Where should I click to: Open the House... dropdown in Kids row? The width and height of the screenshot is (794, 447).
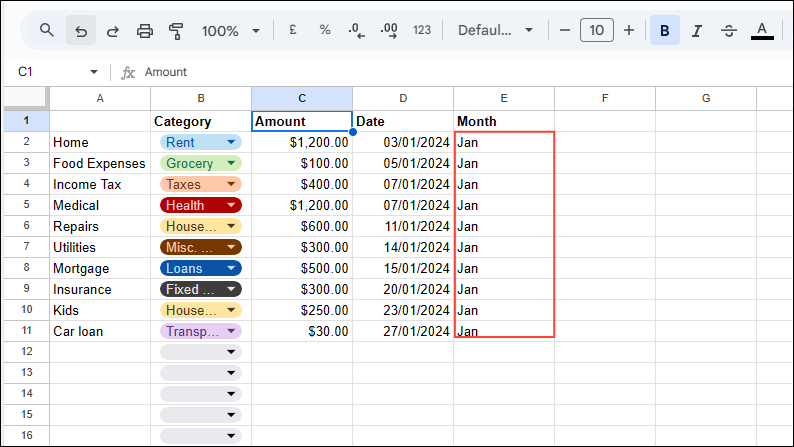231,310
